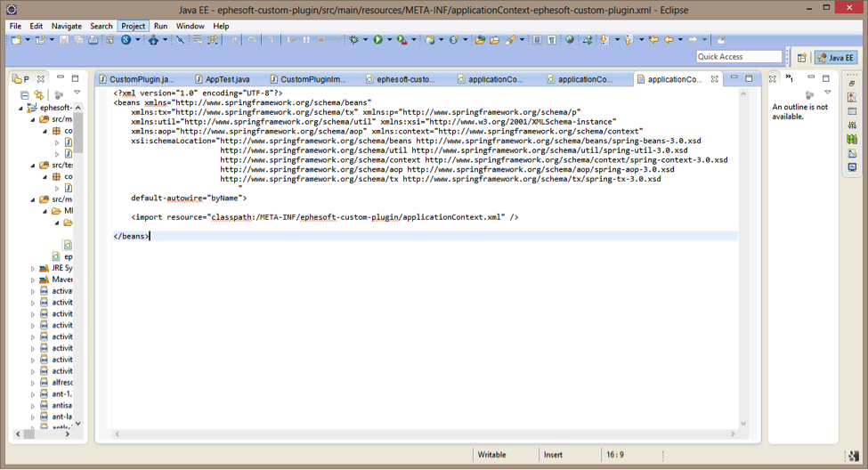Click the Insert mode status entry
868x470 pixels.
[553, 455]
